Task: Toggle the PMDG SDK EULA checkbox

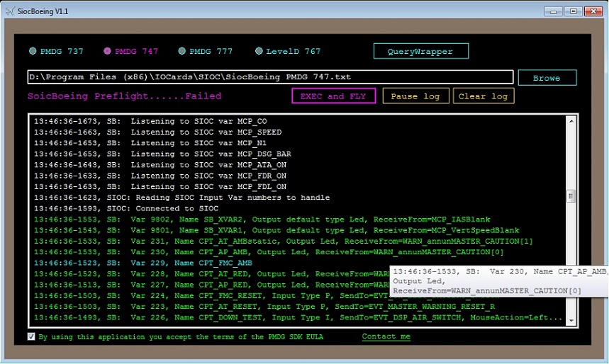Action: (31, 336)
